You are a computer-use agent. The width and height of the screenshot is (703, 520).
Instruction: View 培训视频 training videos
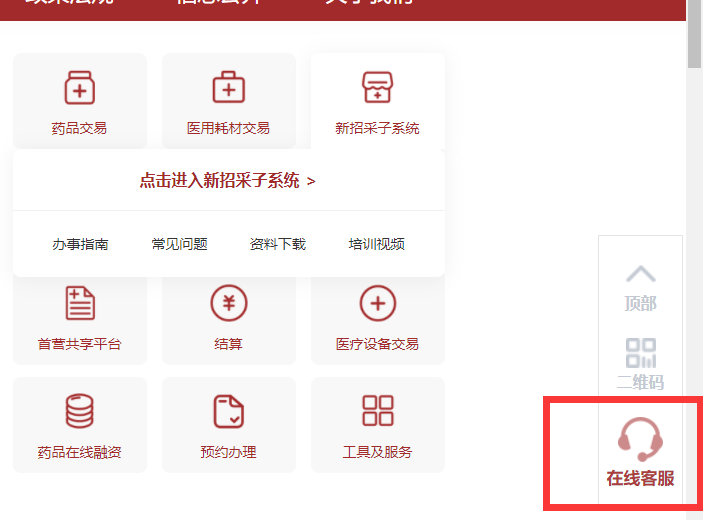pos(376,244)
